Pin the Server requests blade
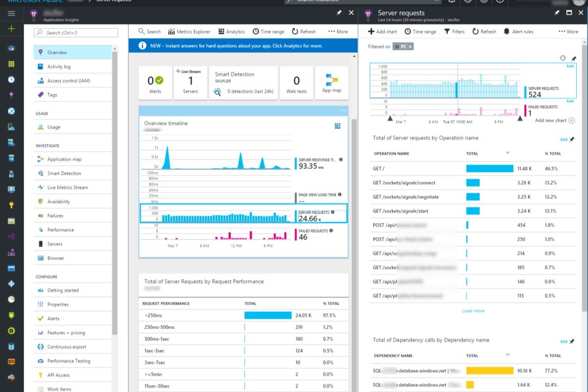 coord(557,13)
